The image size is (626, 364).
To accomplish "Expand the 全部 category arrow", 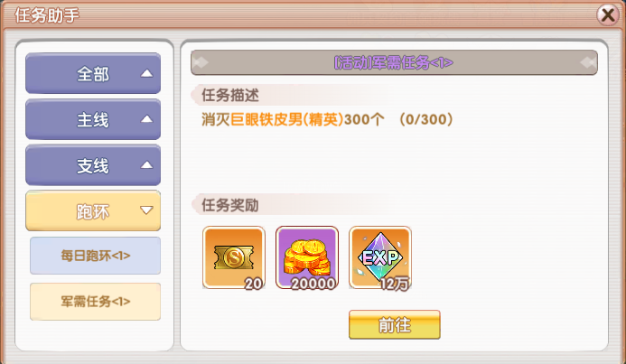I will click(146, 73).
